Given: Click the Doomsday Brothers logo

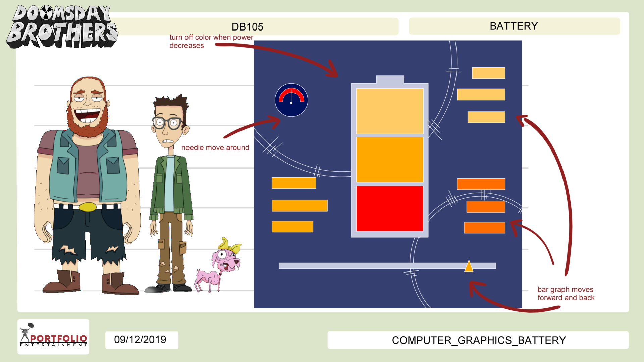Looking at the screenshot, I should [62, 26].
